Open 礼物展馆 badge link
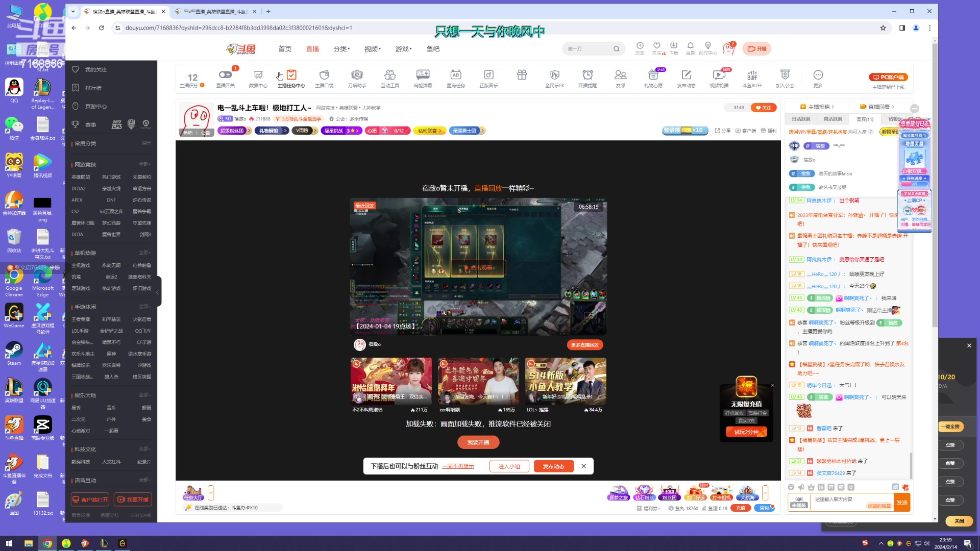The width and height of the screenshot is (980, 551). click(x=271, y=131)
